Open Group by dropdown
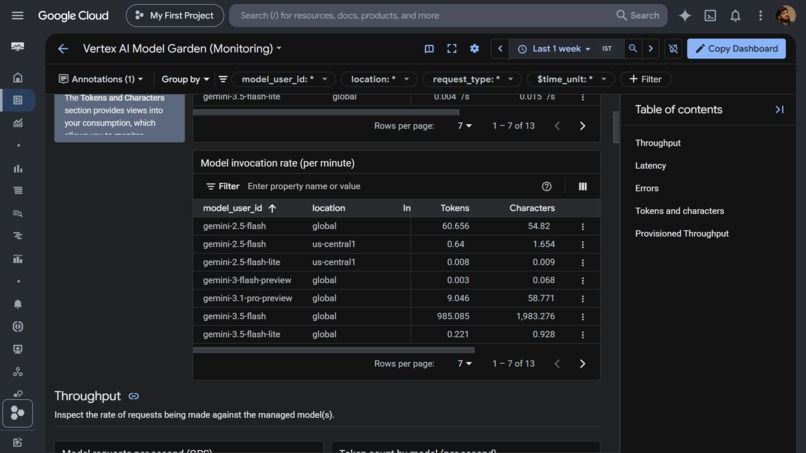The width and height of the screenshot is (806, 453). click(185, 79)
